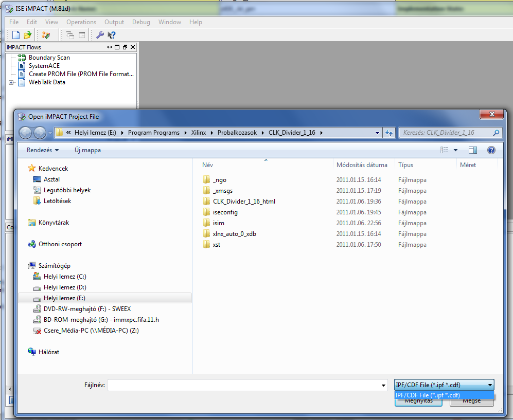Image resolution: width=513 pixels, height=420 pixels.
Task: Click the dialog help question mark icon
Action: [491, 150]
